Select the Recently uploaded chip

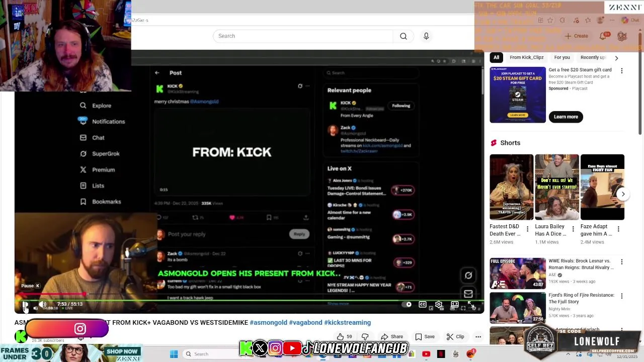pyautogui.click(x=593, y=57)
